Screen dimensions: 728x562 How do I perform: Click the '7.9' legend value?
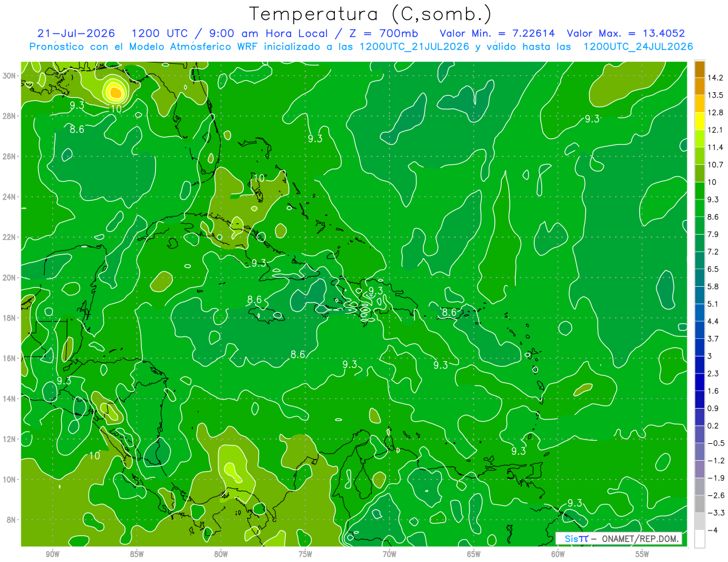pyautogui.click(x=713, y=234)
